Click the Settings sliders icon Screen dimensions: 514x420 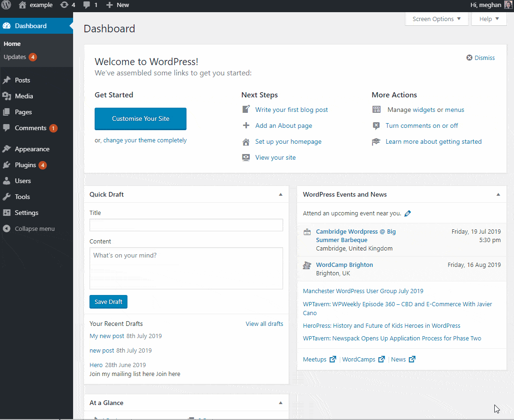click(x=7, y=213)
